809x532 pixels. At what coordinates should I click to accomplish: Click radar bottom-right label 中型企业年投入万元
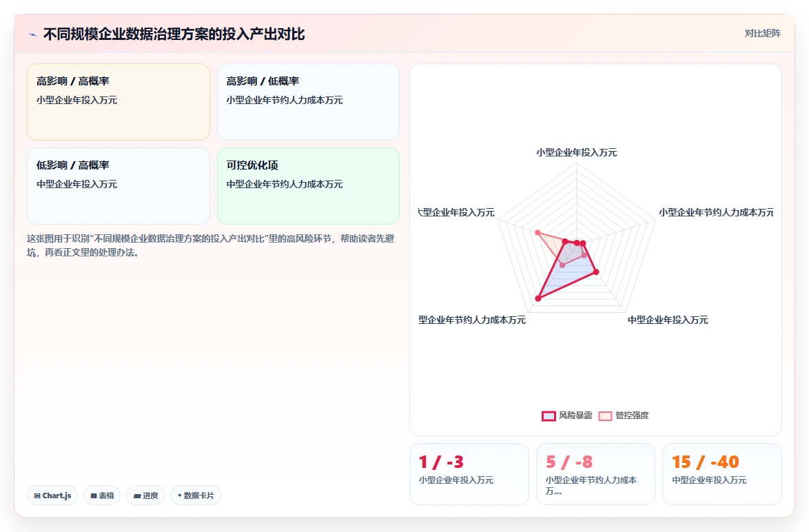[668, 320]
